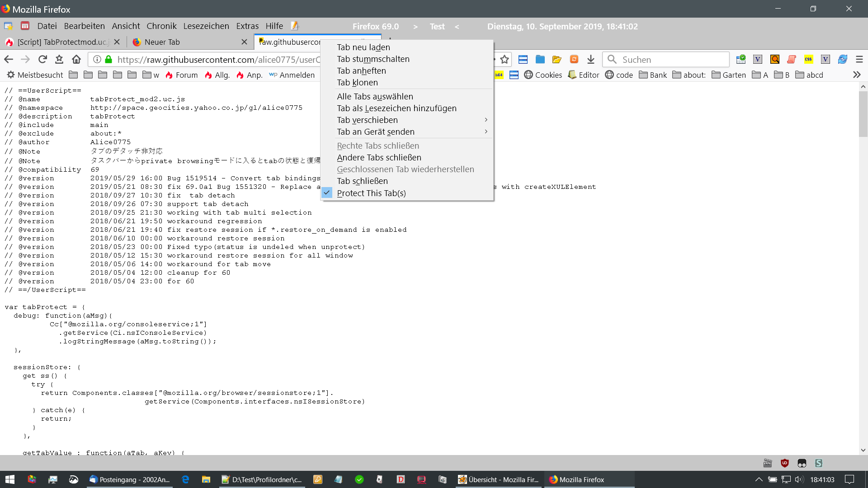Toggle Tab anheften pin option
This screenshot has width=868, height=488.
[x=361, y=71]
